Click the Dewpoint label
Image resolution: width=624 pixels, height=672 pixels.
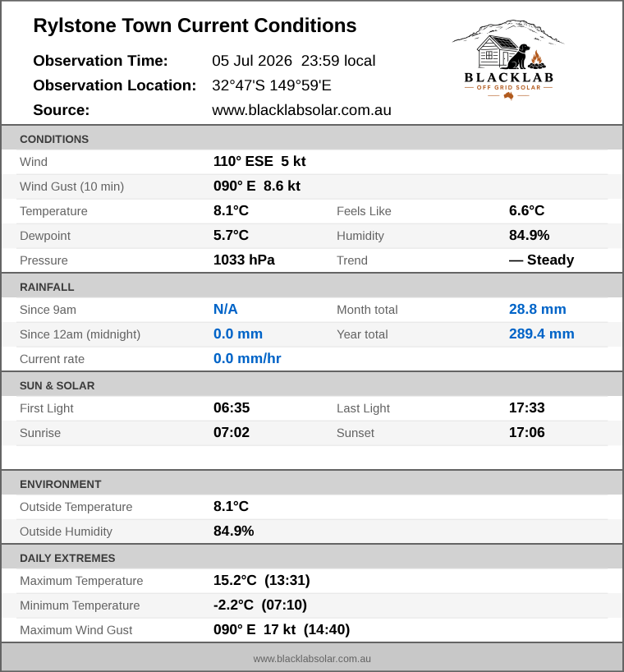click(45, 236)
